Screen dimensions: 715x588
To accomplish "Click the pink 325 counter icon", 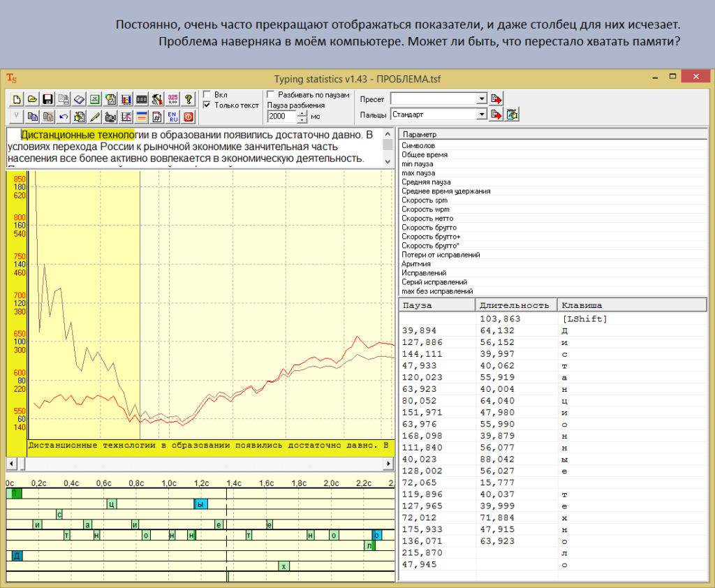I will pyautogui.click(x=173, y=99).
